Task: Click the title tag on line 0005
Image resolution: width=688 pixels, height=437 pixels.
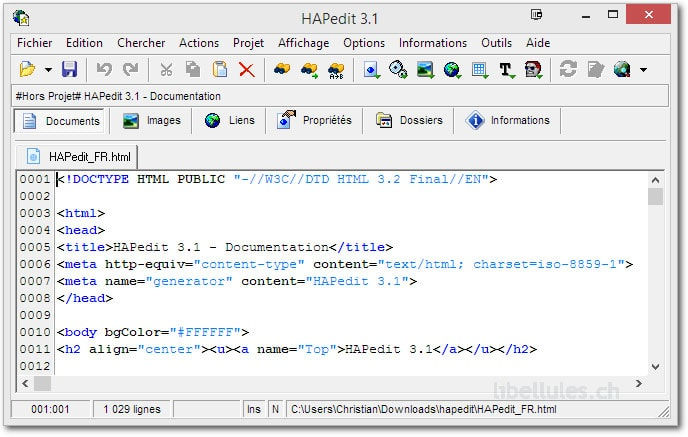Action: (x=225, y=247)
